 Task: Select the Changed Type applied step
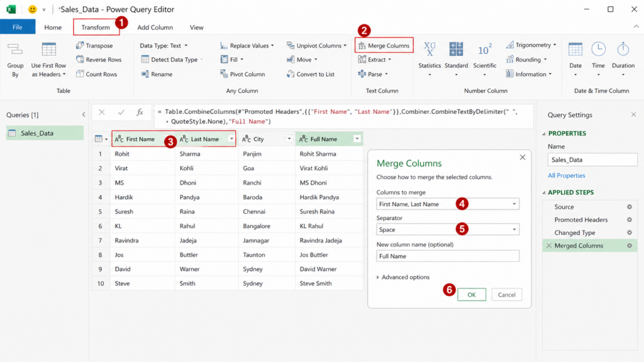click(x=575, y=233)
